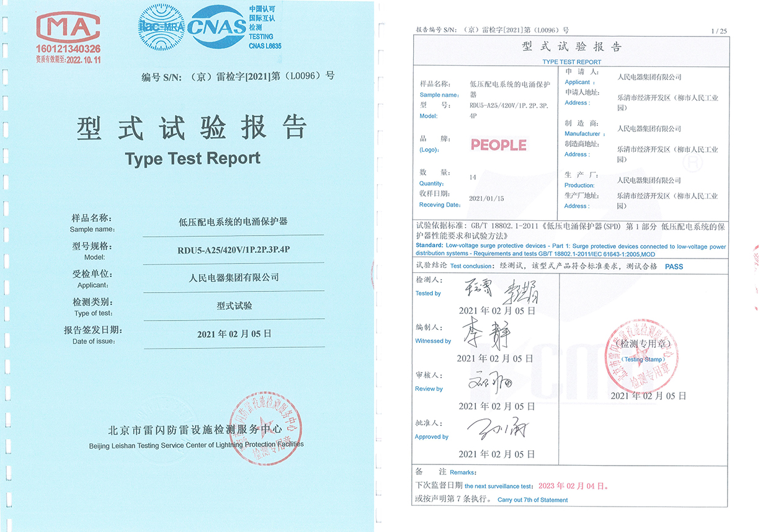Click "Production:" label
Screen dimensions: 763x532
coord(579,185)
